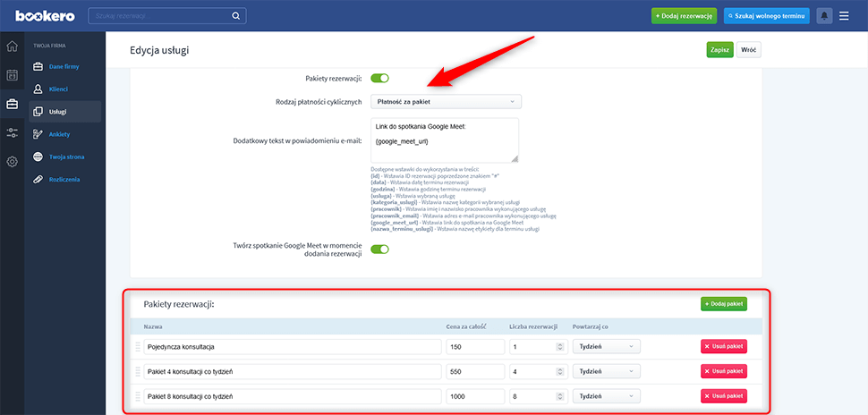Screen dimensions: 868x415
Task: Click the additional e-mail text area
Action: pyautogui.click(x=445, y=140)
